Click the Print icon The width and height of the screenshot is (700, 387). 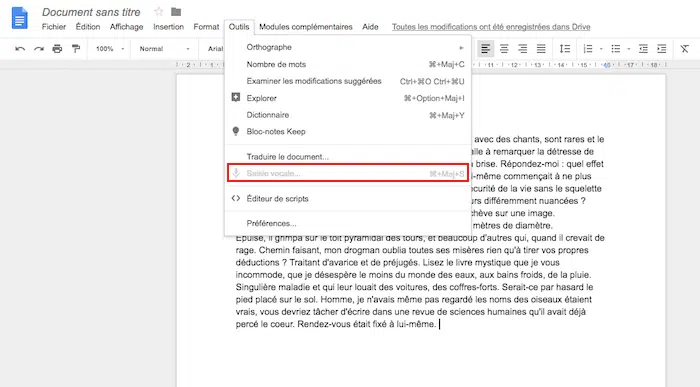tap(57, 49)
